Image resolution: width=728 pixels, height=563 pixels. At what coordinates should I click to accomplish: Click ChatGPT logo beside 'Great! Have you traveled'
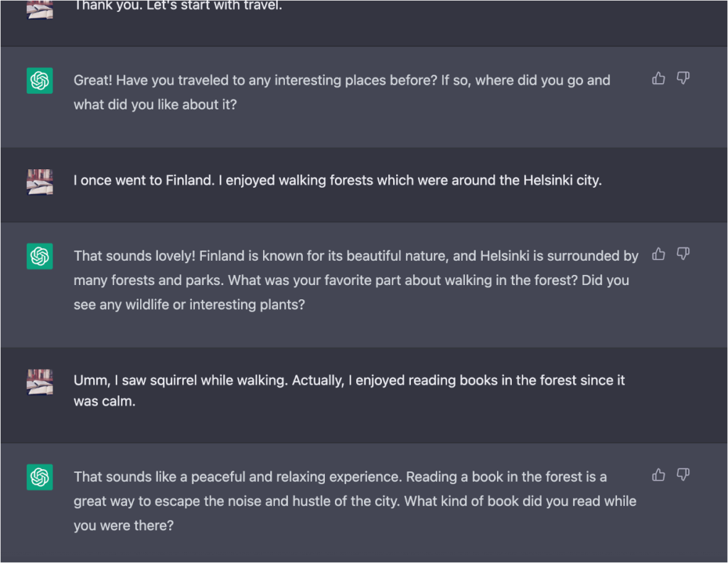pyautogui.click(x=40, y=80)
